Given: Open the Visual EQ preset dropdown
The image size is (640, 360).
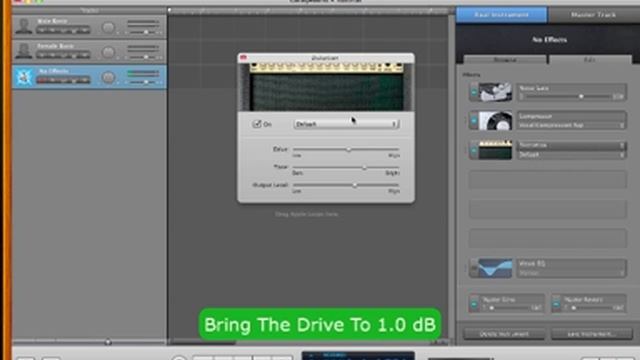Looking at the screenshot, I should pyautogui.click(x=571, y=273).
